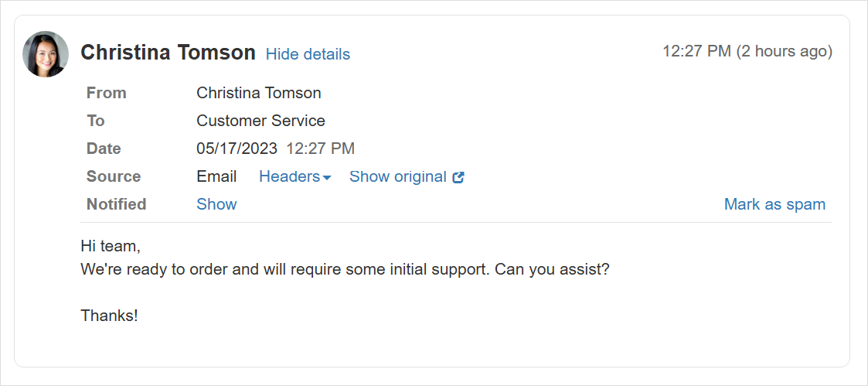Click the Email source value
The height and width of the screenshot is (386, 868).
point(216,176)
